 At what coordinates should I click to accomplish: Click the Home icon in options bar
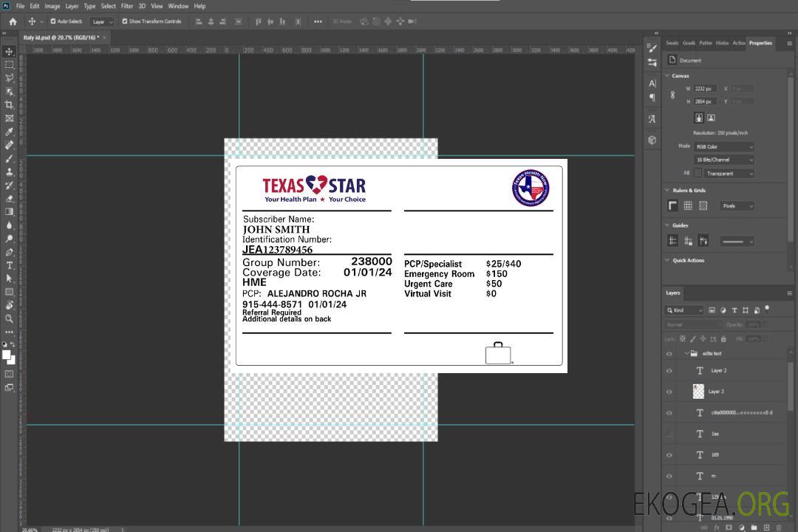pos(13,21)
